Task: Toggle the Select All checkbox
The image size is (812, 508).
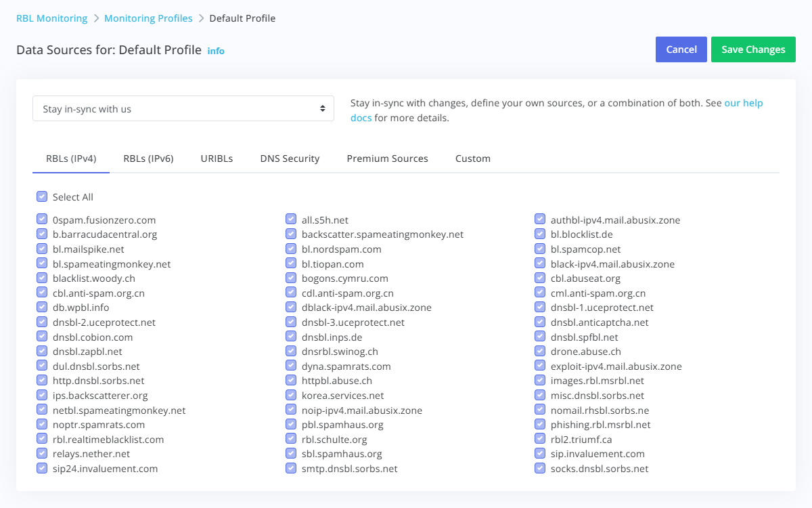Action: (42, 196)
